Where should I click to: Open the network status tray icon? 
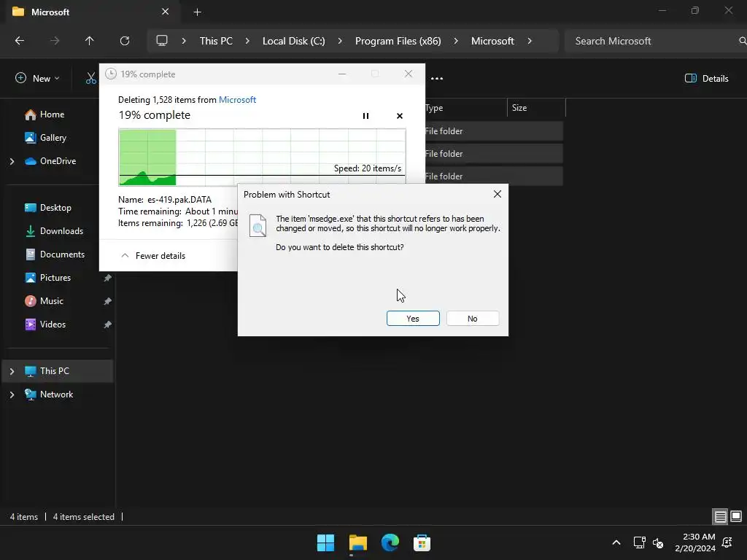pyautogui.click(x=639, y=542)
